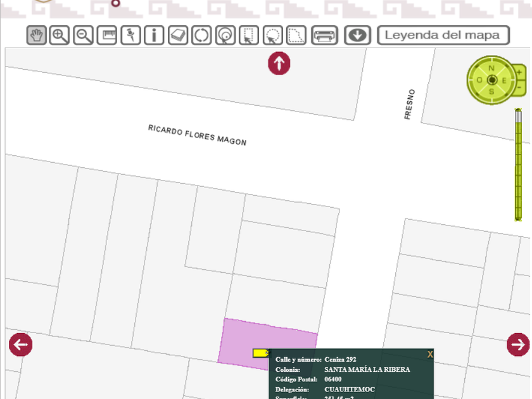This screenshot has width=532, height=399.
Task: Activate the zoom in magnifier tool
Action: [x=60, y=35]
